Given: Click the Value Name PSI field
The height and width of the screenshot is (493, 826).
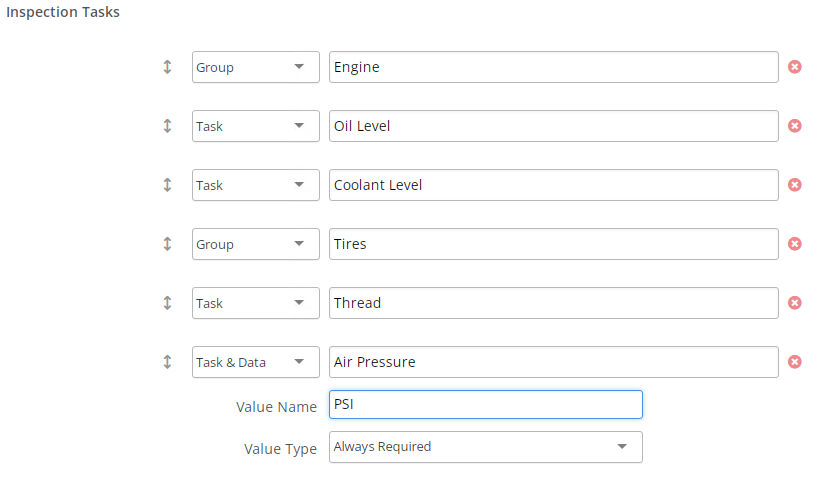Looking at the screenshot, I should pyautogui.click(x=485, y=405).
